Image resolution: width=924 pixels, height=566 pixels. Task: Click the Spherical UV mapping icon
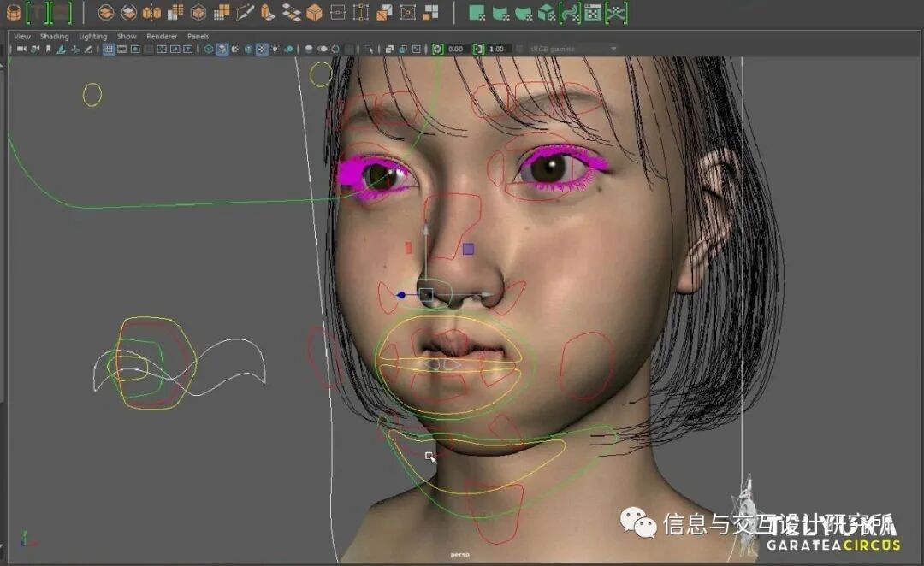tap(524, 12)
